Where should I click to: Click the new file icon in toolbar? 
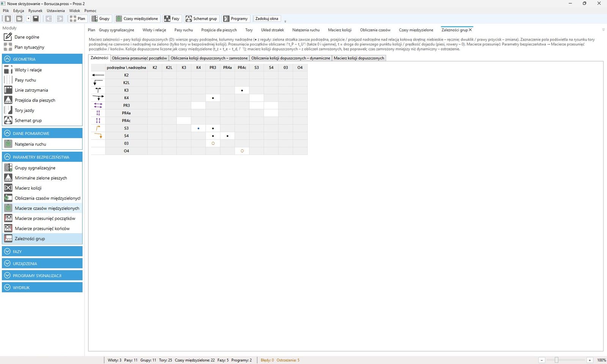[8, 19]
